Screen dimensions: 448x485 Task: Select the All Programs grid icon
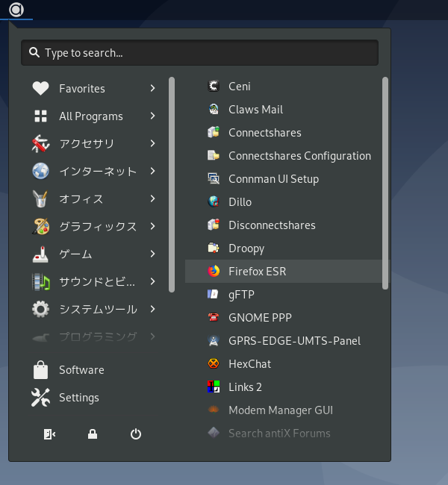coord(40,116)
